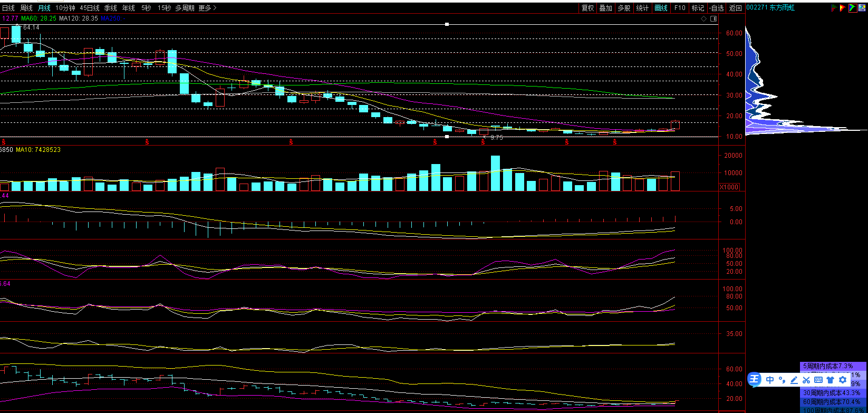868x413 pixels.
Task: Switch to the 年线 yearly tab
Action: [129, 8]
